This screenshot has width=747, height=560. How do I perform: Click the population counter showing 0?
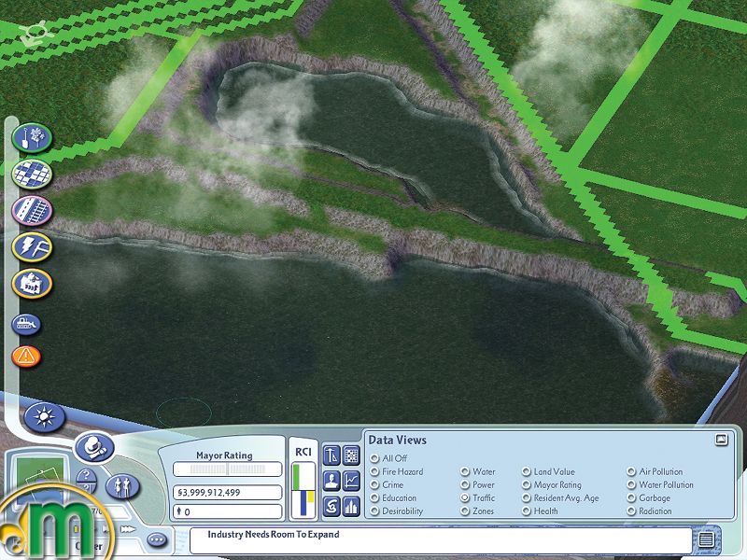pos(227,511)
